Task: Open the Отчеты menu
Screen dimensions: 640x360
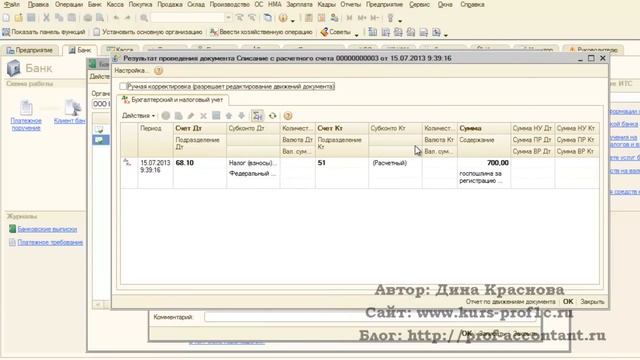Action: point(351,4)
